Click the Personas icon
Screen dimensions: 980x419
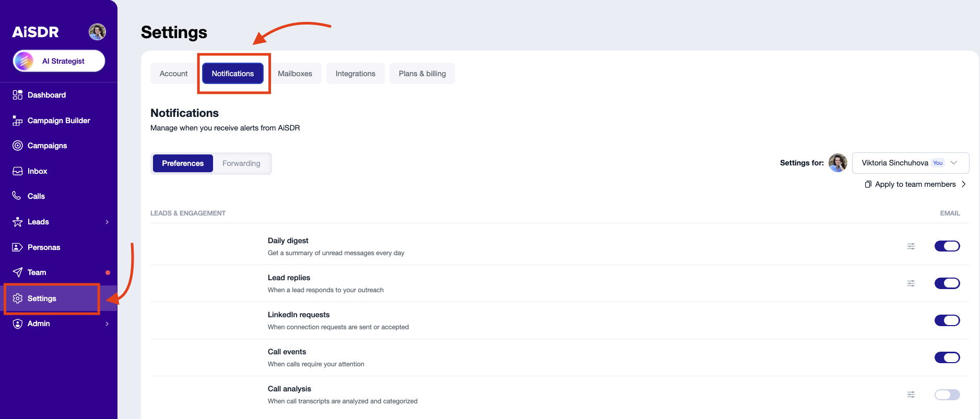pos(18,247)
